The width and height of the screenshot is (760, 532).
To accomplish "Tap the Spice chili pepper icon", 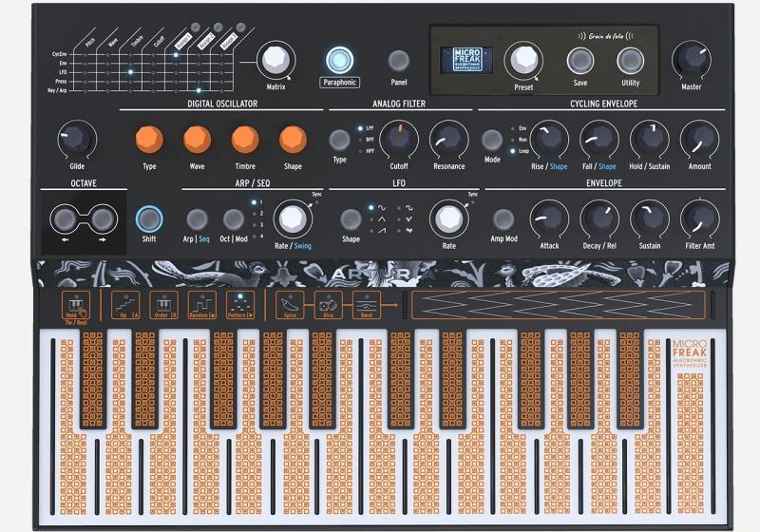I will pyautogui.click(x=290, y=305).
